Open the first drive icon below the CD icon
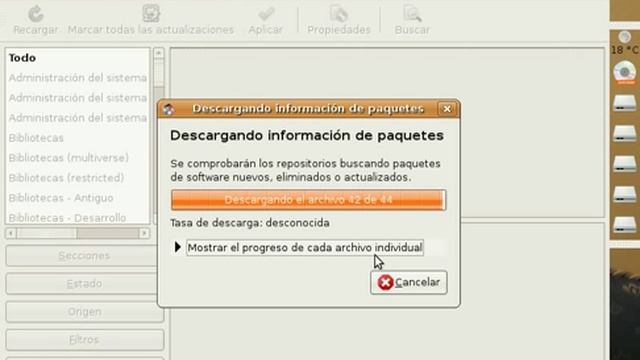Image resolution: width=640 pixels, height=360 pixels. click(x=624, y=102)
